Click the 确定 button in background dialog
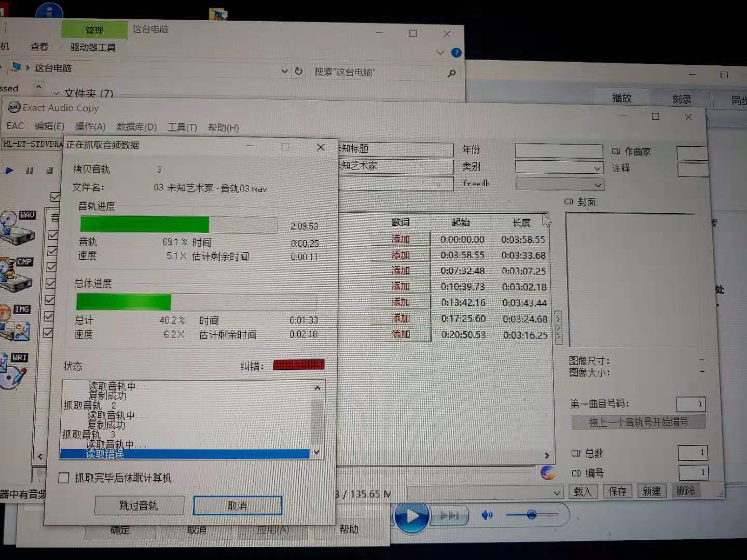This screenshot has height=560, width=747. point(120,530)
